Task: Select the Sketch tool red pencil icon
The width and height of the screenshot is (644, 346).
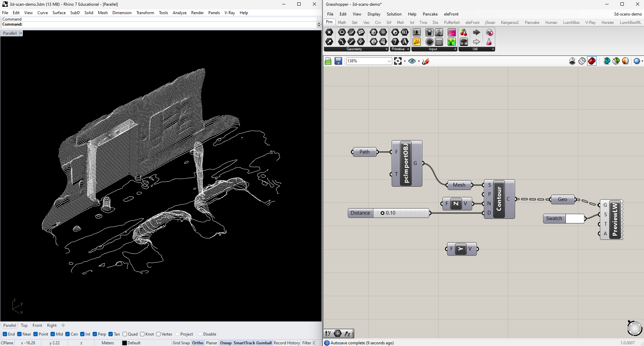Action: [426, 61]
